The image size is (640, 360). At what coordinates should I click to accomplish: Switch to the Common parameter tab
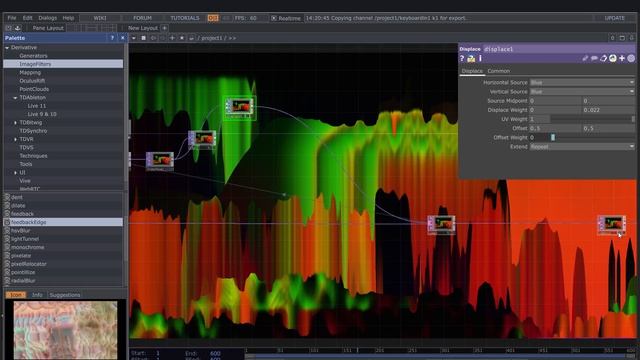click(x=498, y=71)
